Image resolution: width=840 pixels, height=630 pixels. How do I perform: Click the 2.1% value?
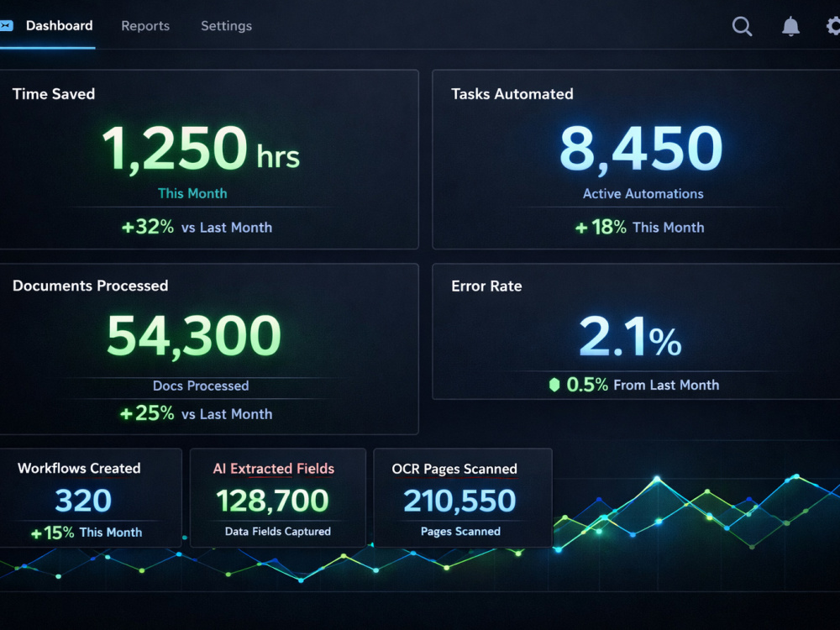pos(630,337)
